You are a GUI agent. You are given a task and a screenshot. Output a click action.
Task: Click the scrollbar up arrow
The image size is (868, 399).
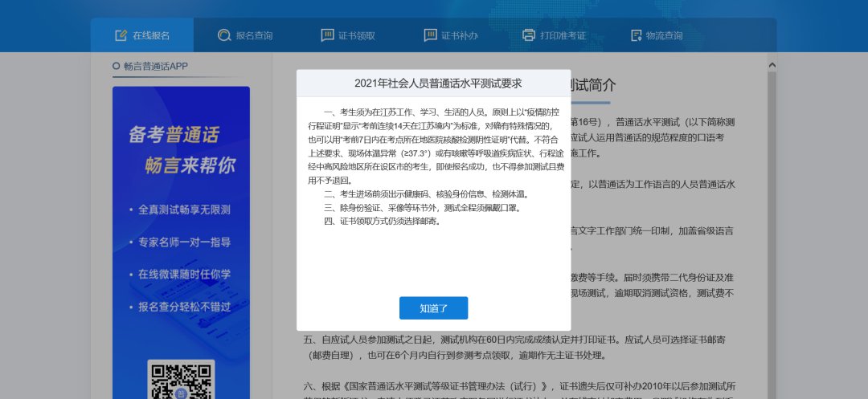772,64
